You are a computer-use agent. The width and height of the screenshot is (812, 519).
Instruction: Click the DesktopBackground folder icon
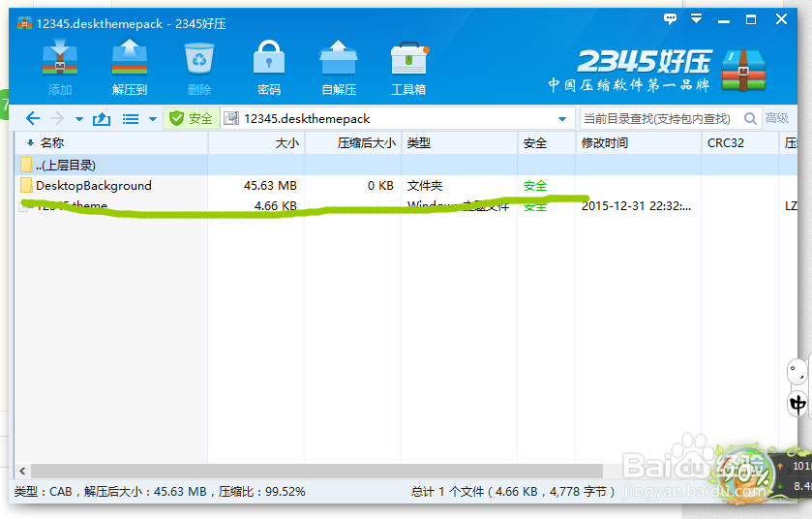26,185
